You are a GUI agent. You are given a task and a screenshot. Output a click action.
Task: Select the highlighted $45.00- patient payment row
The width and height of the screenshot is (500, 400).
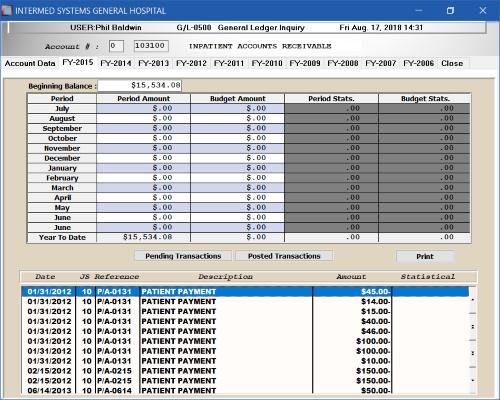click(245, 292)
